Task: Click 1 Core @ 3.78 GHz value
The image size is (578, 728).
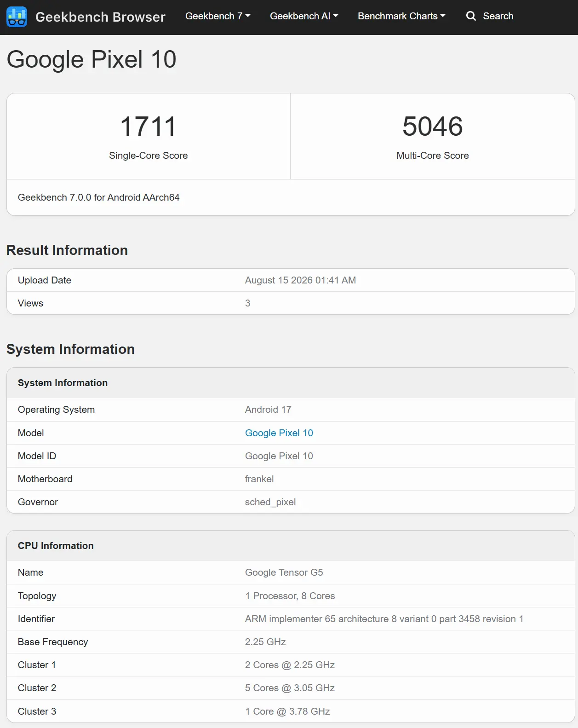Action: 287,711
